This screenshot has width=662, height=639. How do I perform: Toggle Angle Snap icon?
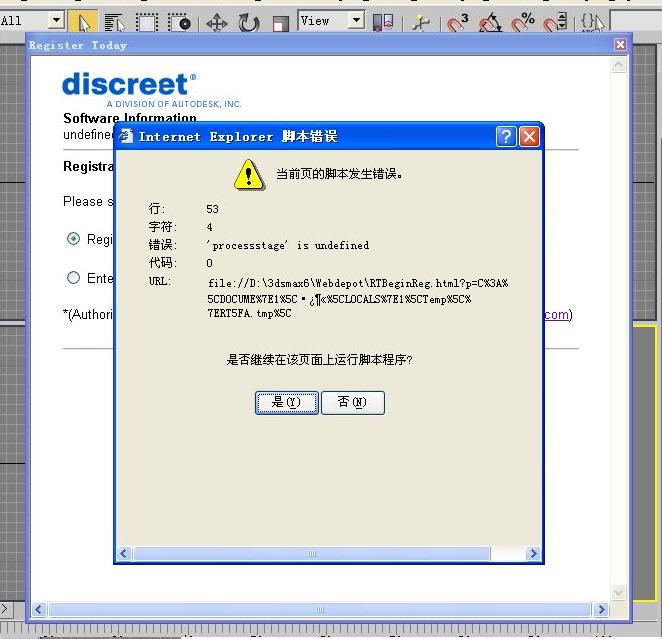pos(490,22)
